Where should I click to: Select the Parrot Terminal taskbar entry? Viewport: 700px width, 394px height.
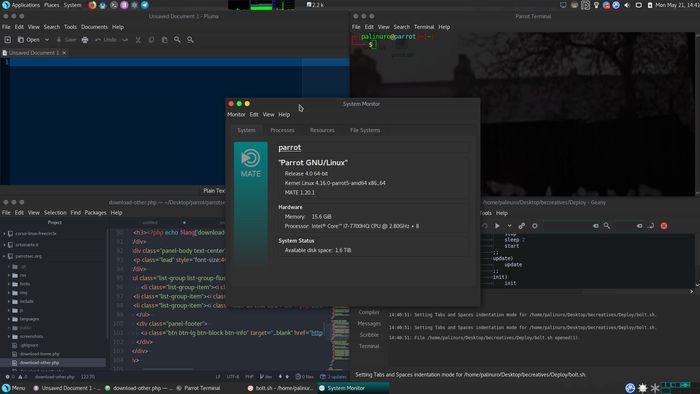coord(198,388)
